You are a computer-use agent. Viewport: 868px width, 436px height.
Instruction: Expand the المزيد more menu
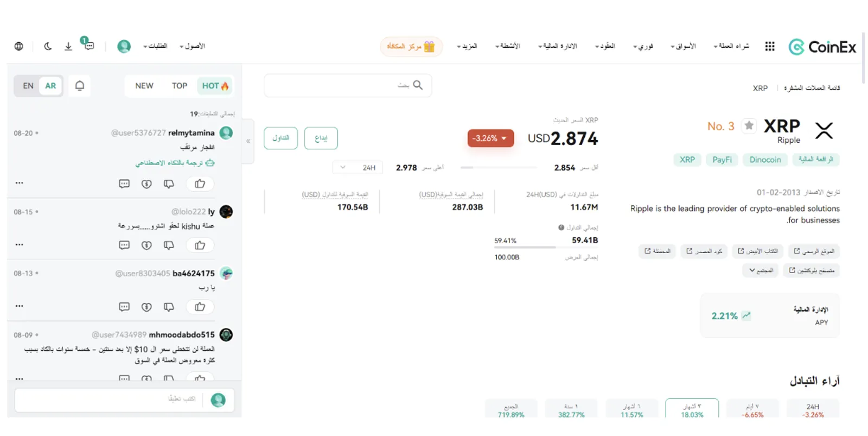tap(467, 46)
